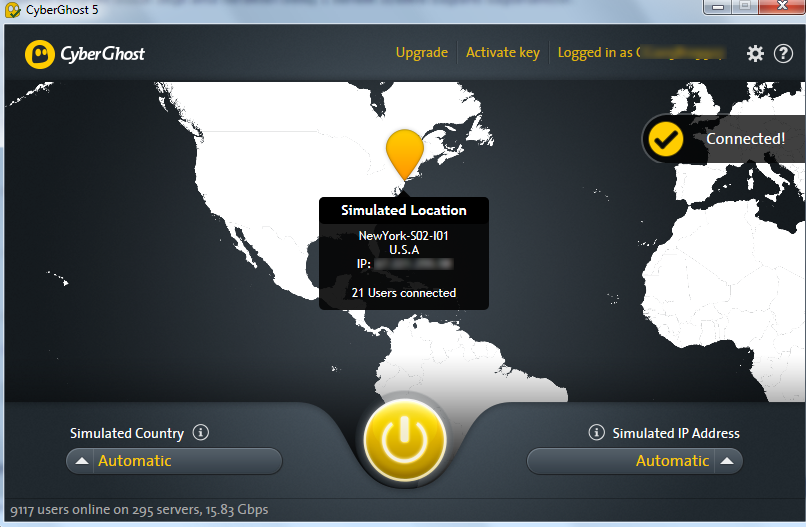Image resolution: width=806 pixels, height=527 pixels.
Task: Open help via the question mark icon
Action: (x=783, y=53)
